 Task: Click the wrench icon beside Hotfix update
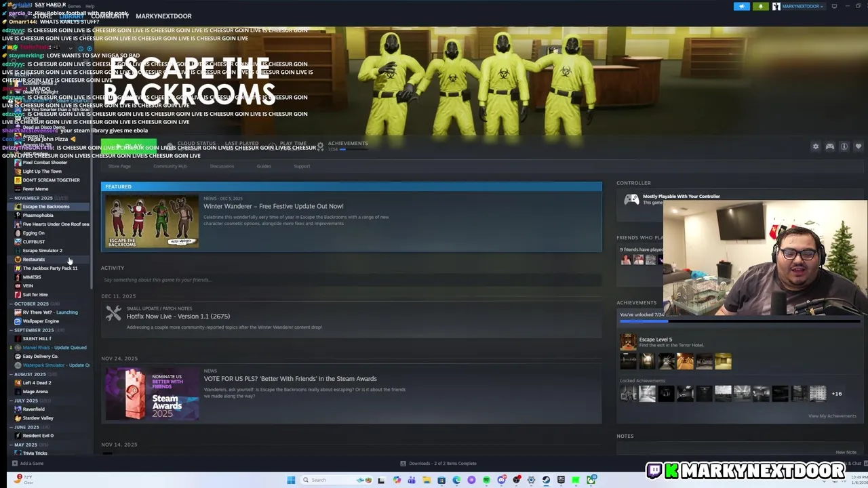coord(113,313)
